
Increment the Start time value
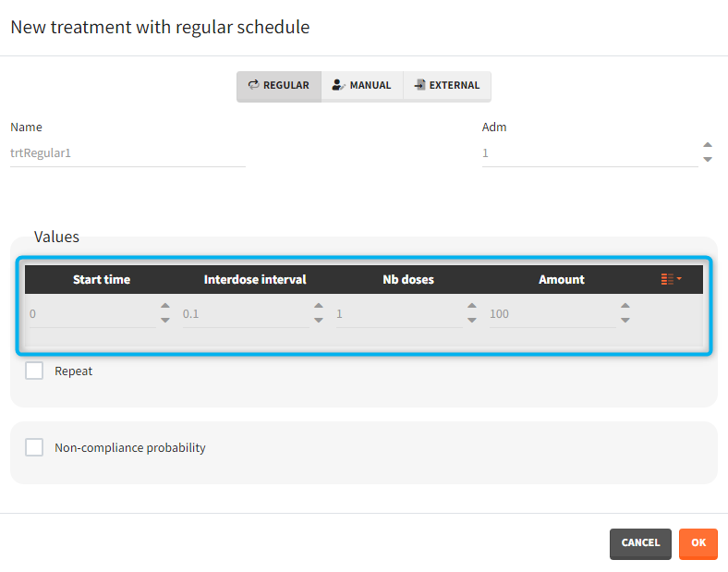[x=165, y=307]
